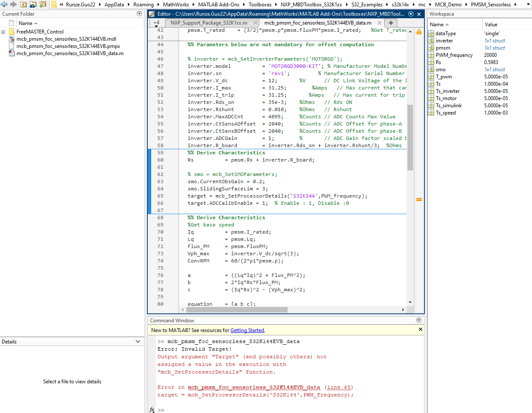
Task: Show the +4 hidden editor tabs
Action: [156, 23]
